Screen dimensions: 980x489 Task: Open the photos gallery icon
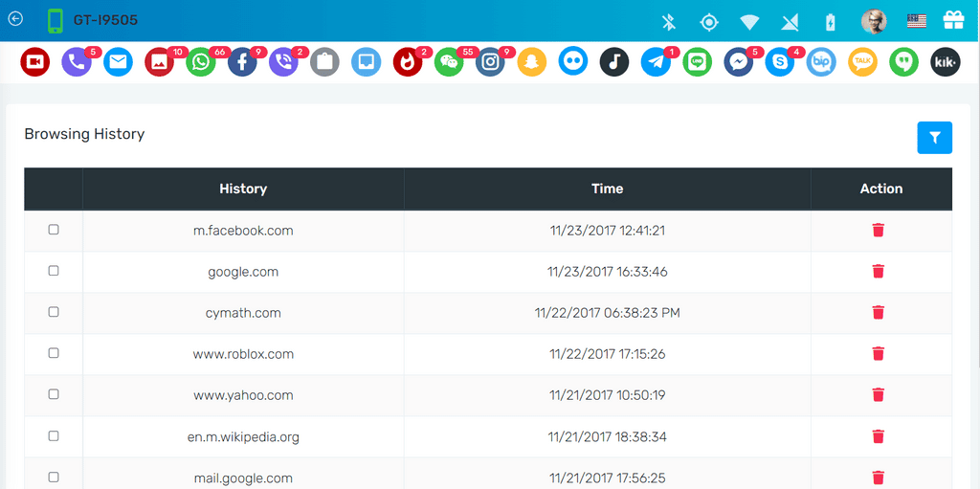click(160, 62)
